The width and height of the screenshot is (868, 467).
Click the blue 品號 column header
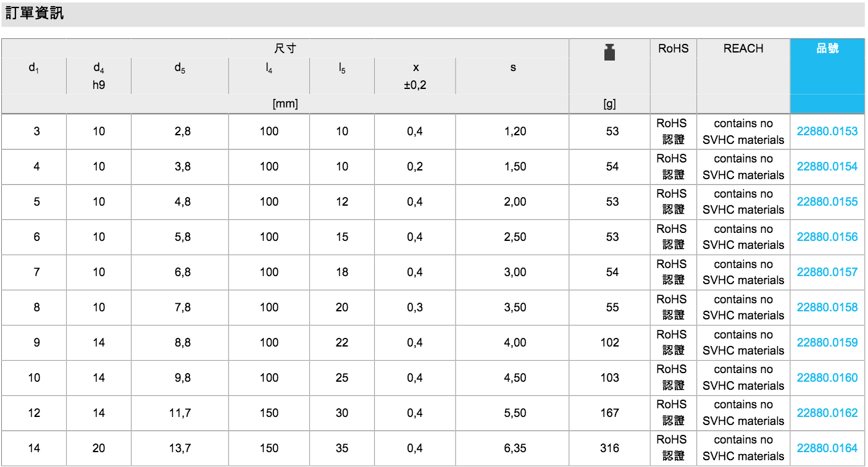[x=827, y=49]
